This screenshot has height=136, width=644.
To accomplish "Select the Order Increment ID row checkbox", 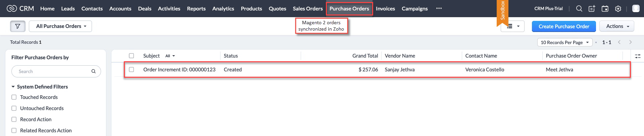I will pyautogui.click(x=132, y=69).
